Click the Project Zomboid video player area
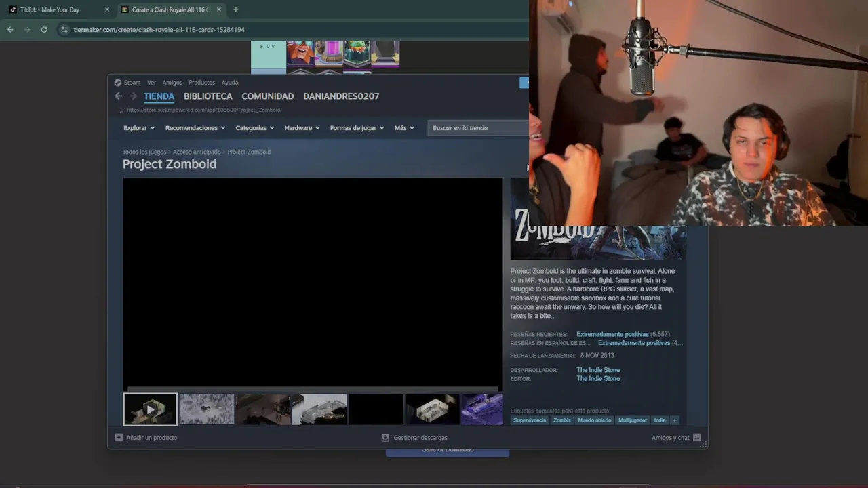 (x=313, y=283)
